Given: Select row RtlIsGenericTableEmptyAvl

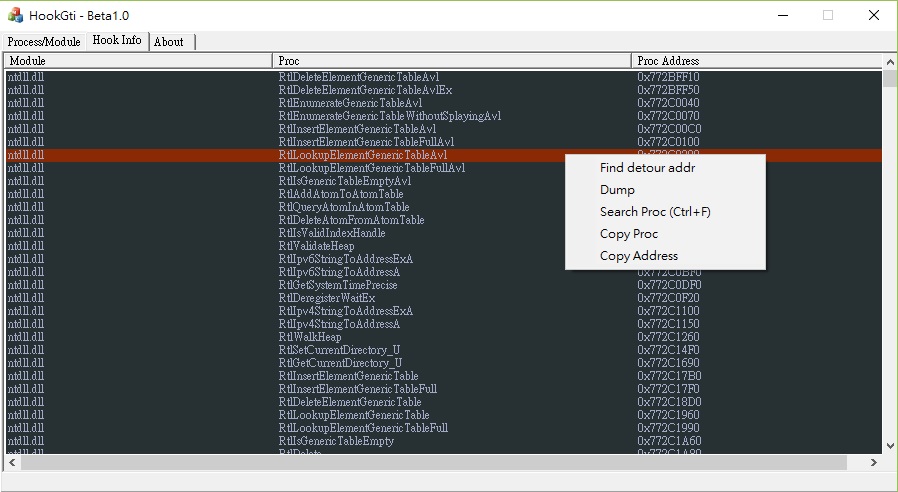Looking at the screenshot, I should coord(444,181).
